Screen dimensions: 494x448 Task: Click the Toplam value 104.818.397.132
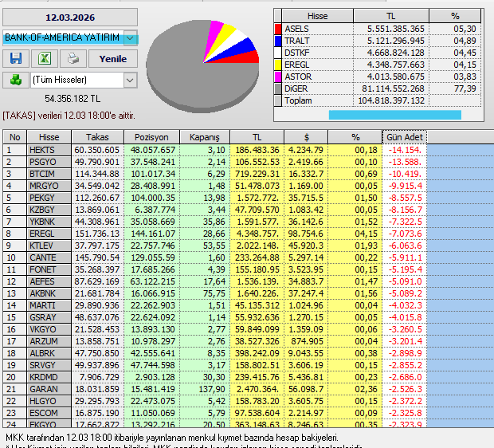tap(391, 101)
